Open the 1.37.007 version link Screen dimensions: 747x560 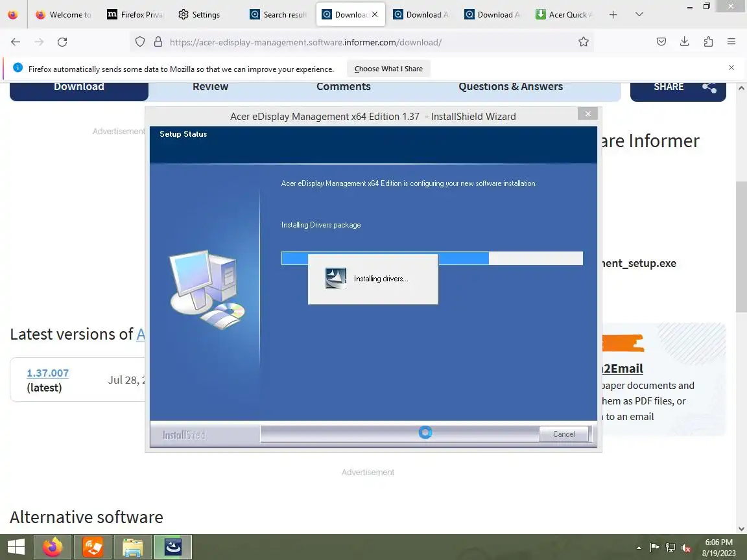pos(47,373)
